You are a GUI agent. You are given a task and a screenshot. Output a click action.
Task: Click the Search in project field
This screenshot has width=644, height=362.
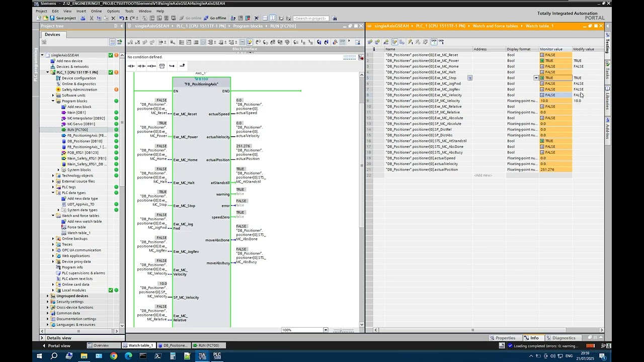(x=311, y=18)
